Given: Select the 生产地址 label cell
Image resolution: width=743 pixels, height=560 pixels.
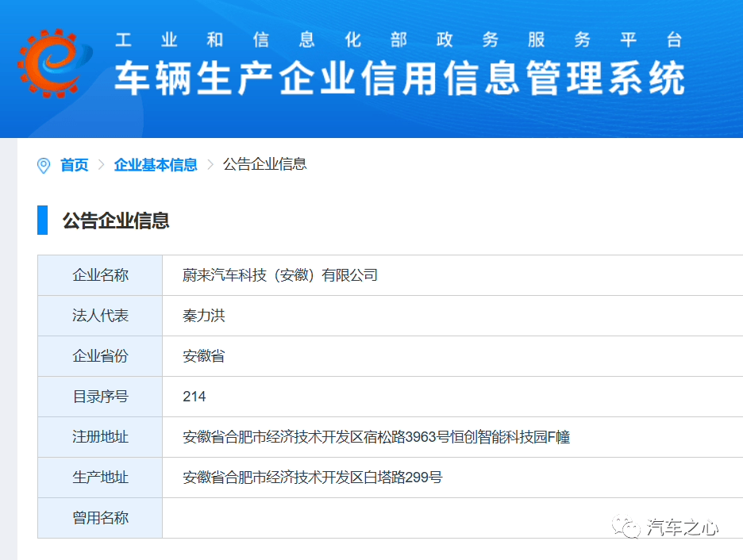Looking at the screenshot, I should tap(100, 478).
